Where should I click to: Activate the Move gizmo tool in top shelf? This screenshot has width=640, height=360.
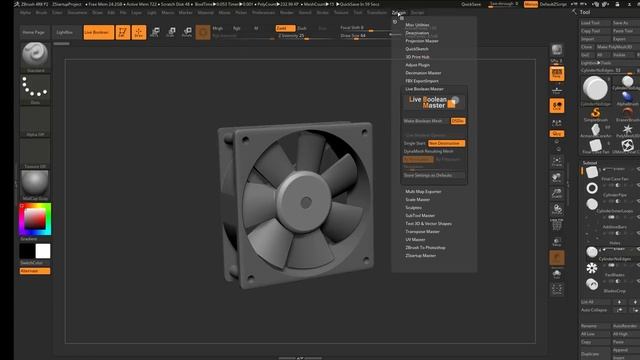click(x=155, y=32)
